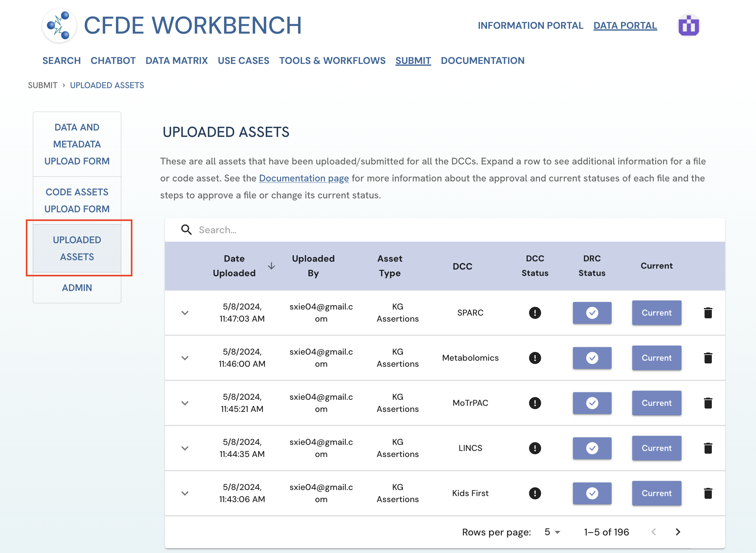Toggle Current status for LINCS row

pos(656,448)
